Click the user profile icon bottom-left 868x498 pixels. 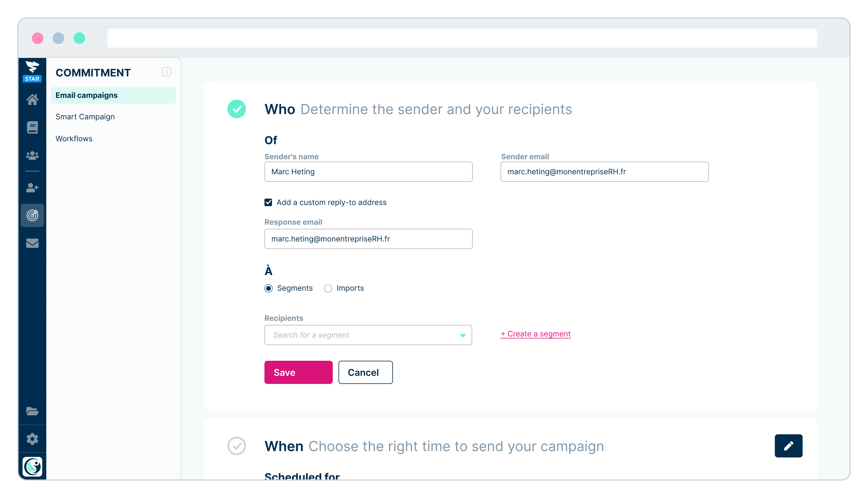tap(33, 466)
